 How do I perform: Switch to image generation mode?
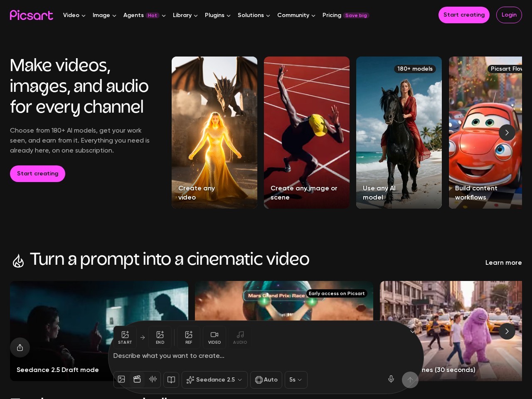point(121,379)
